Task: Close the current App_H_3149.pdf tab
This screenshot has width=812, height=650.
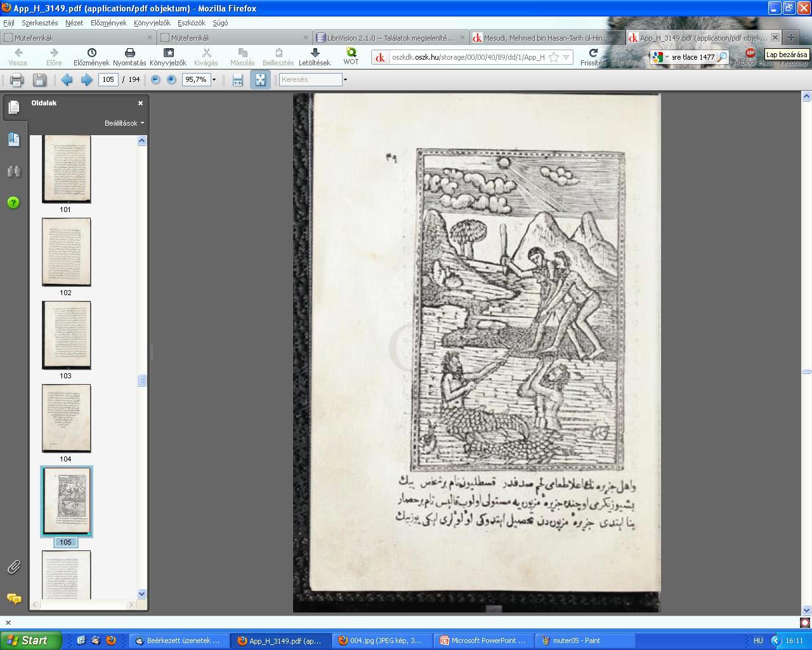Action: click(x=775, y=37)
